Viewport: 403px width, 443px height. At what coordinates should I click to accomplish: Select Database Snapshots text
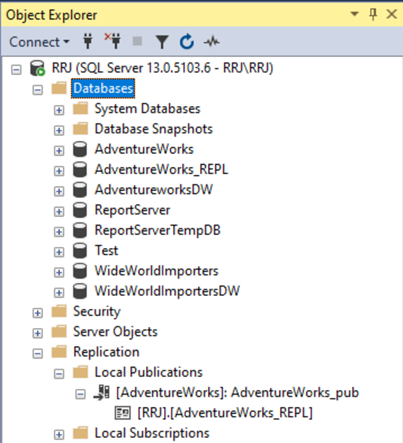[154, 129]
